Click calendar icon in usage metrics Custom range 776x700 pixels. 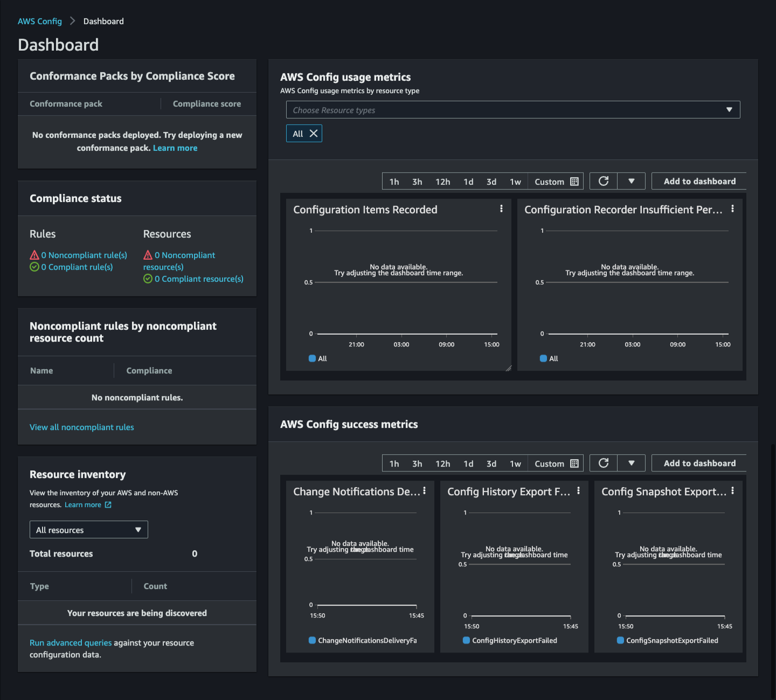point(574,182)
